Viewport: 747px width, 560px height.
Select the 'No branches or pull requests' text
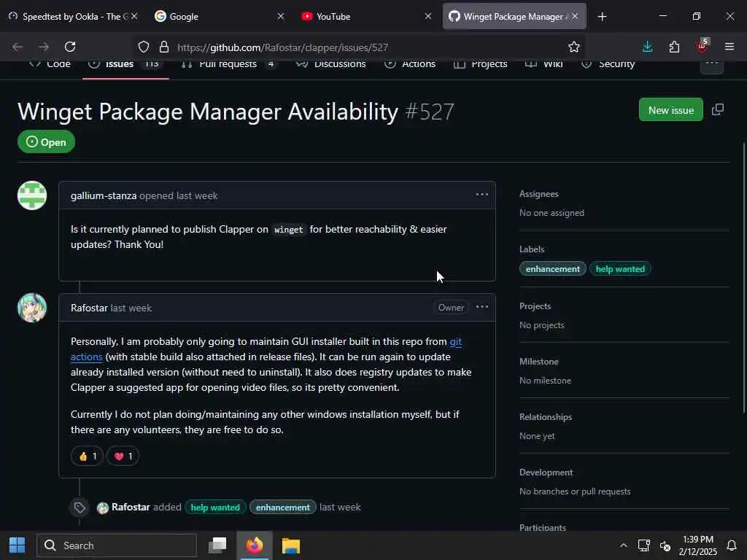coord(575,491)
